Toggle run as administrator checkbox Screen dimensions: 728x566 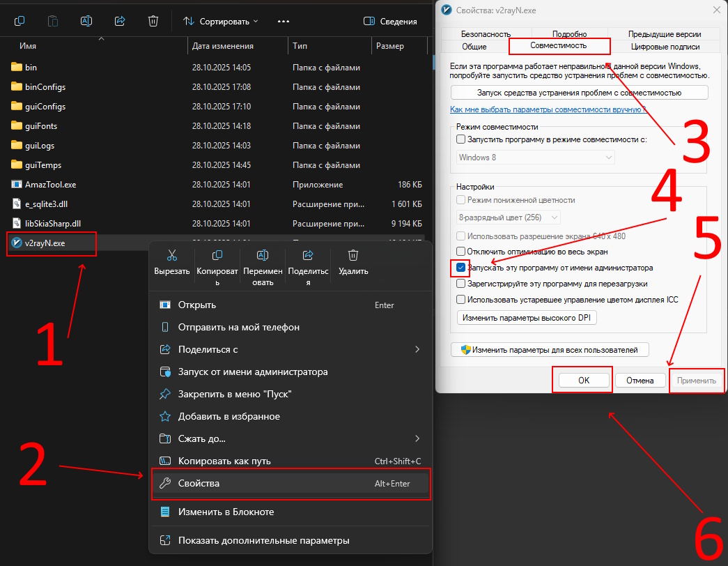pyautogui.click(x=460, y=268)
